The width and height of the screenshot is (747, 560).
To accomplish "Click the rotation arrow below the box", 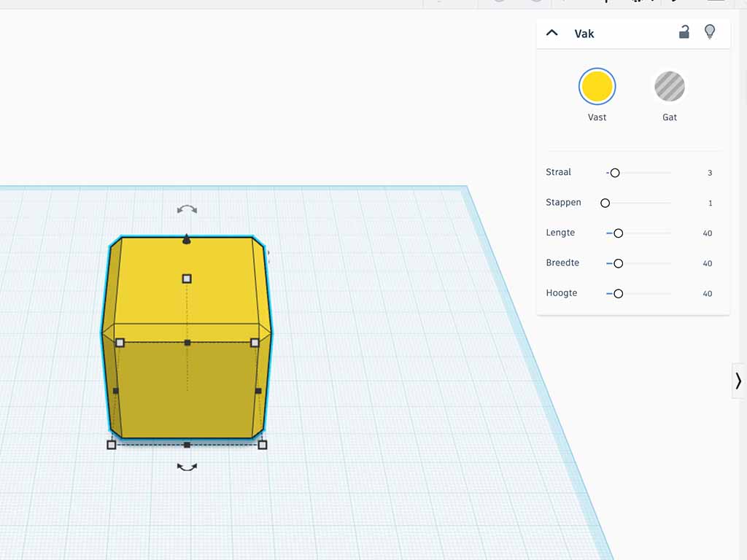I will [x=187, y=467].
